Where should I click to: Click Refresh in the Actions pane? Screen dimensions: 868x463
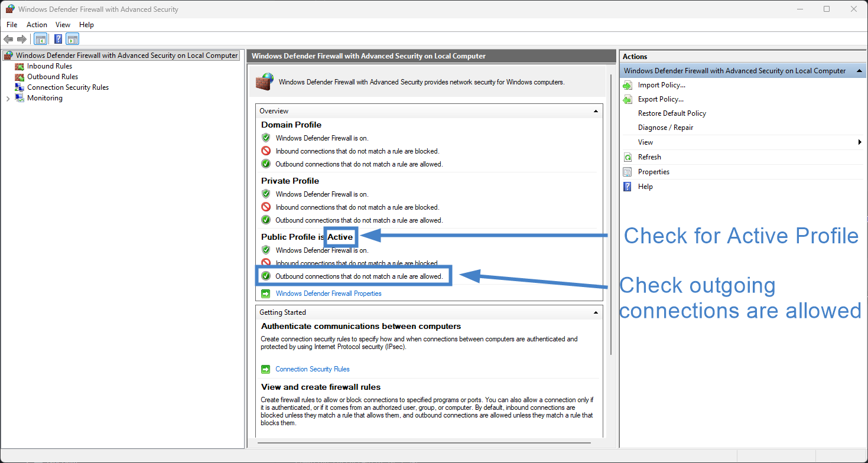[649, 157]
